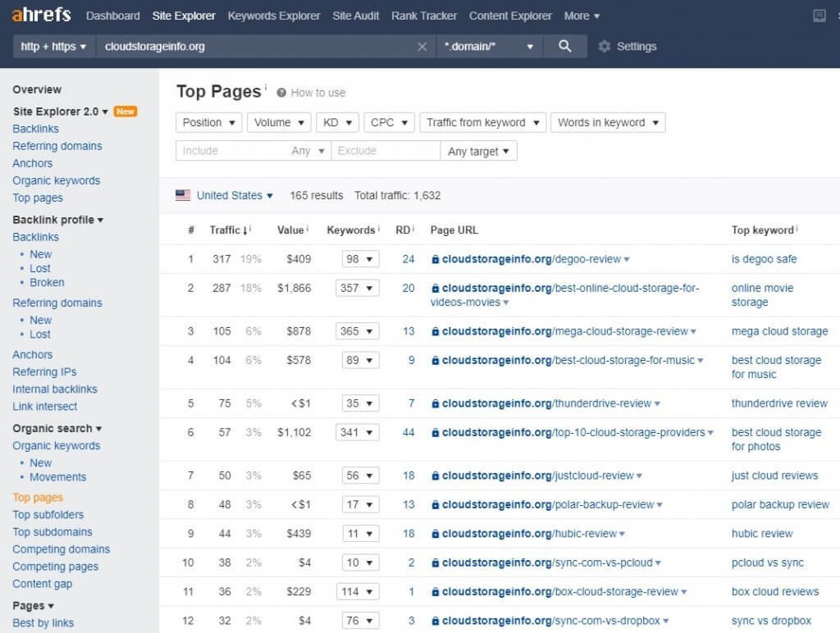This screenshot has height=633, width=840.
Task: Click the Keywords column header
Action: [x=351, y=230]
